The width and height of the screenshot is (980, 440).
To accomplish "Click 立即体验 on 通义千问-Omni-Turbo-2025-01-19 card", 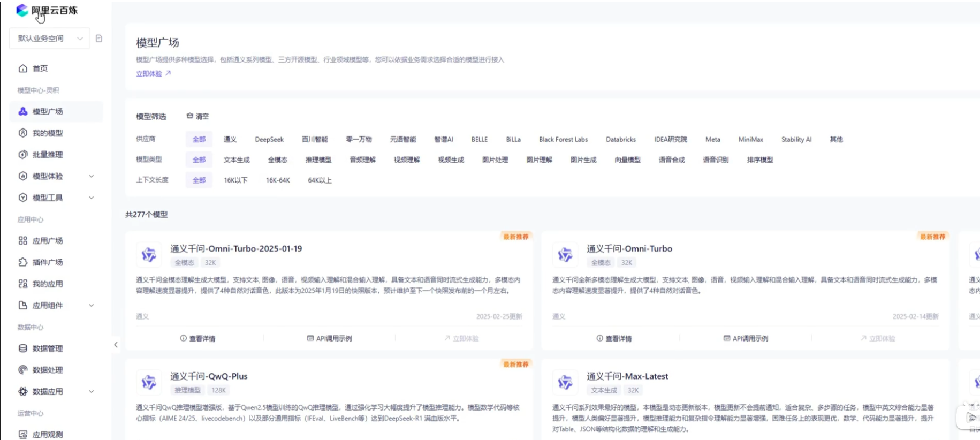I will (461, 338).
